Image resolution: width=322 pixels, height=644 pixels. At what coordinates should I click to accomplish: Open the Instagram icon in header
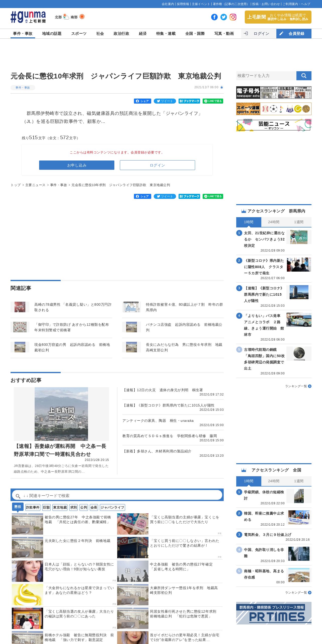(233, 17)
